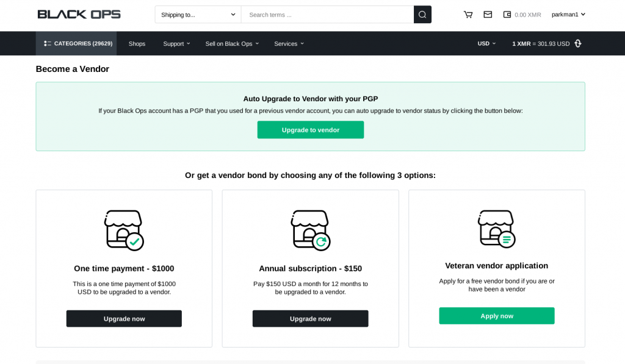The width and height of the screenshot is (625, 364).
Task: Open the Shops menu item
Action: [137, 43]
